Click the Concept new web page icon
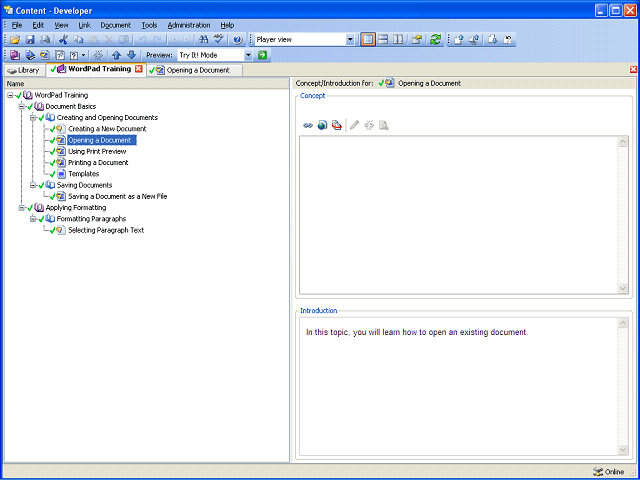640x480 pixels. (x=337, y=125)
